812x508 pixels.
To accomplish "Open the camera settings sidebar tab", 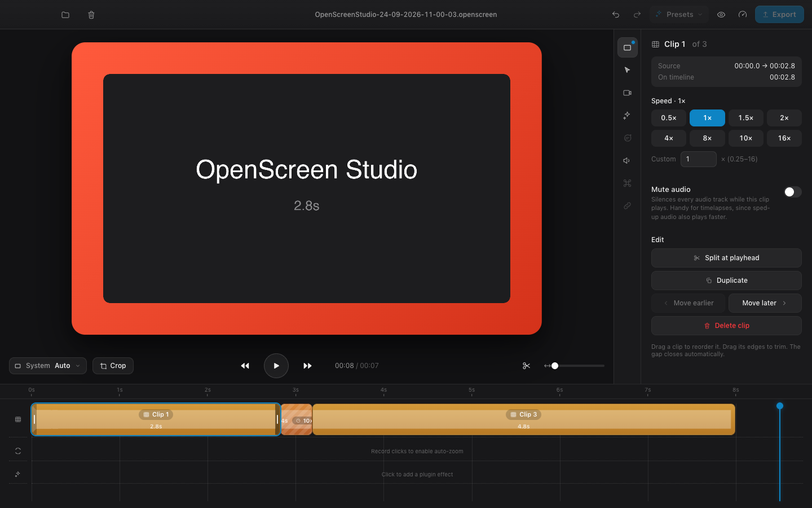I will pyautogui.click(x=627, y=93).
